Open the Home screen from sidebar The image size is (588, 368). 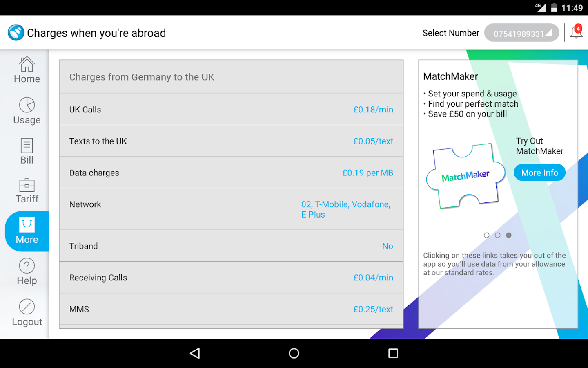click(26, 70)
